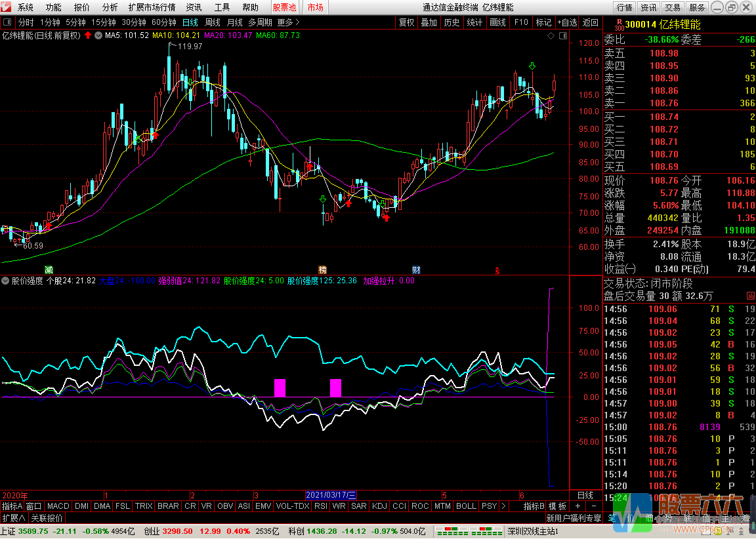Open the indicator settings icon beside 股价强度
Viewport: 756px width, 539px height.
point(5,281)
